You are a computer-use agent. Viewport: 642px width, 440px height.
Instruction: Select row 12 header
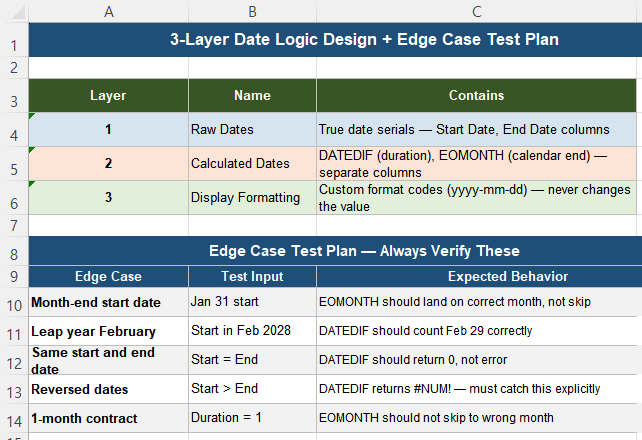pyautogui.click(x=14, y=360)
